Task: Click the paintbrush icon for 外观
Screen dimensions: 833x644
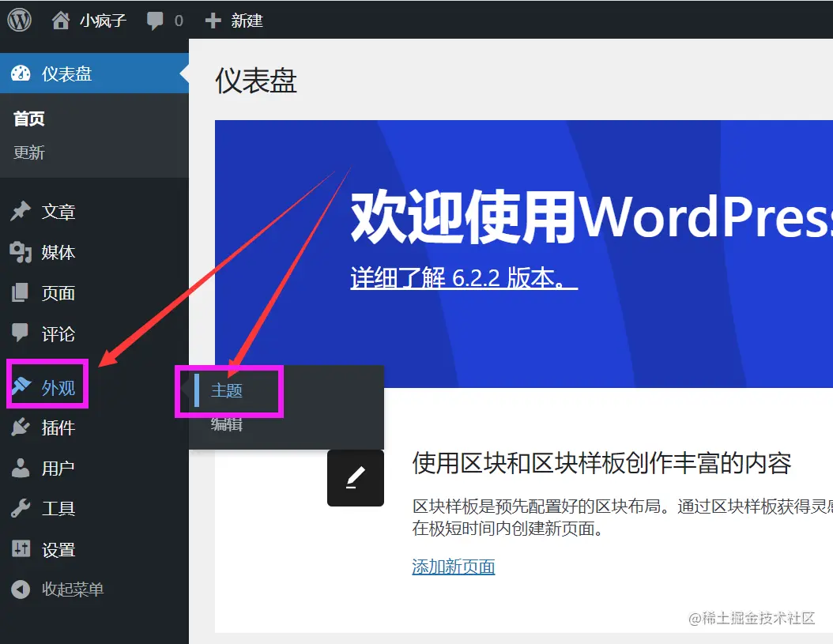Action: point(21,386)
